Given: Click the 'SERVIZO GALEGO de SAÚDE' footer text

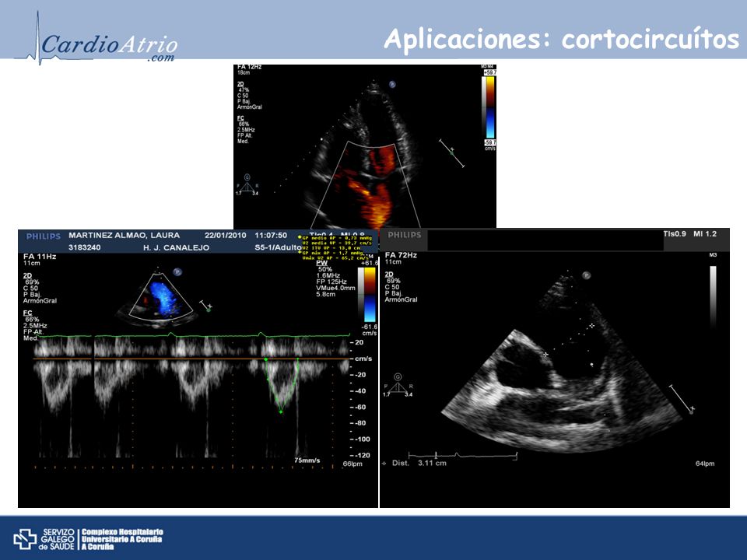Looking at the screenshot, I should tap(57, 539).
